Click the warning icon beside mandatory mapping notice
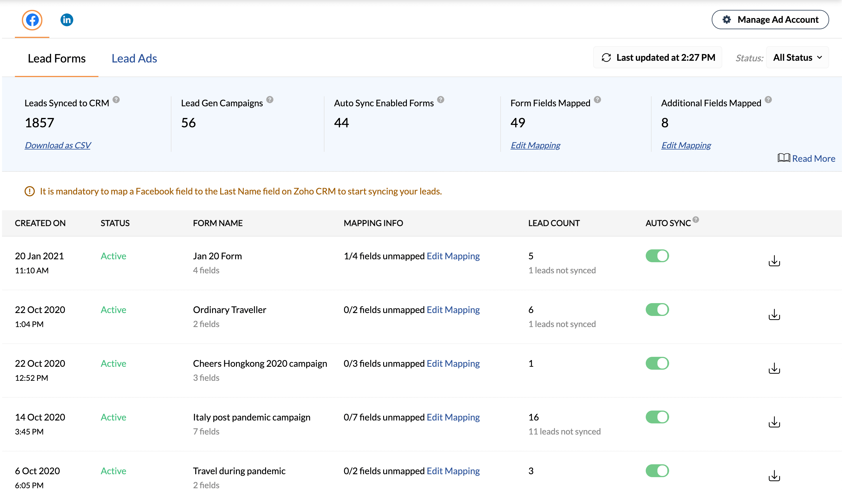Image resolution: width=842 pixels, height=504 pixels. (x=29, y=192)
